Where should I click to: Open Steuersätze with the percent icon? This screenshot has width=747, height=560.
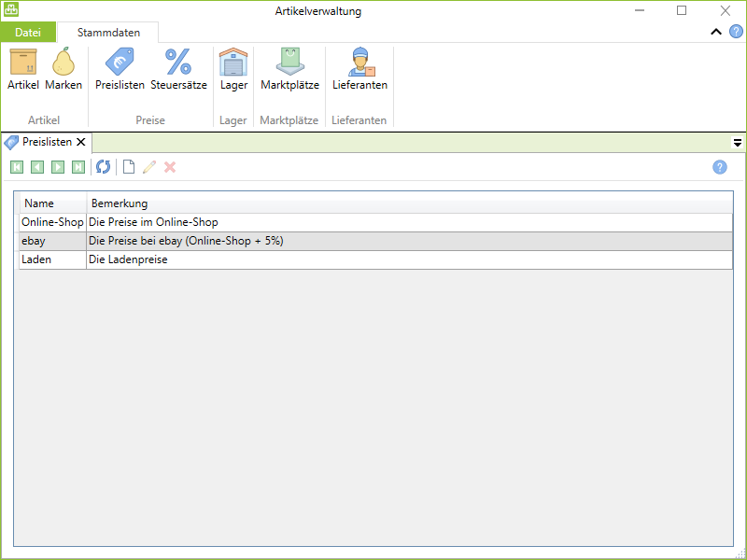(x=178, y=69)
